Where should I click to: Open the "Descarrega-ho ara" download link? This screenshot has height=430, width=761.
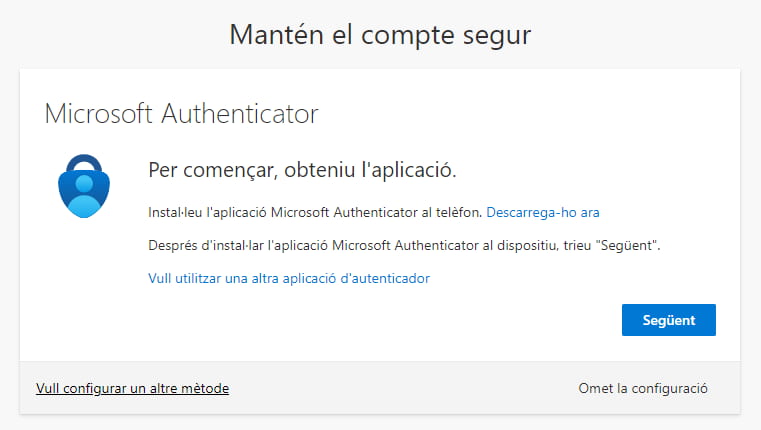coord(542,212)
